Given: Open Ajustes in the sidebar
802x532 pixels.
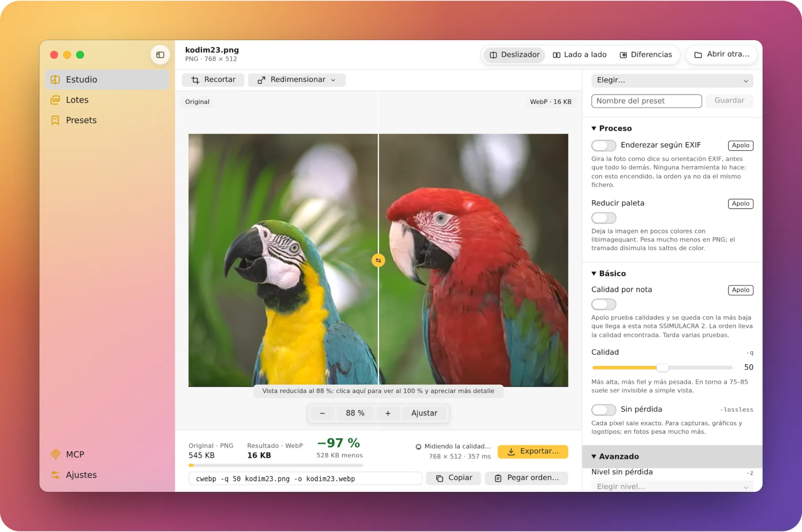Looking at the screenshot, I should [107, 475].
